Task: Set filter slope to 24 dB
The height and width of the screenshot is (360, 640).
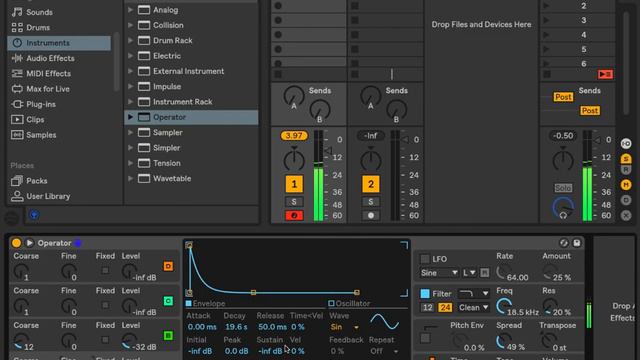Action: pyautogui.click(x=444, y=307)
